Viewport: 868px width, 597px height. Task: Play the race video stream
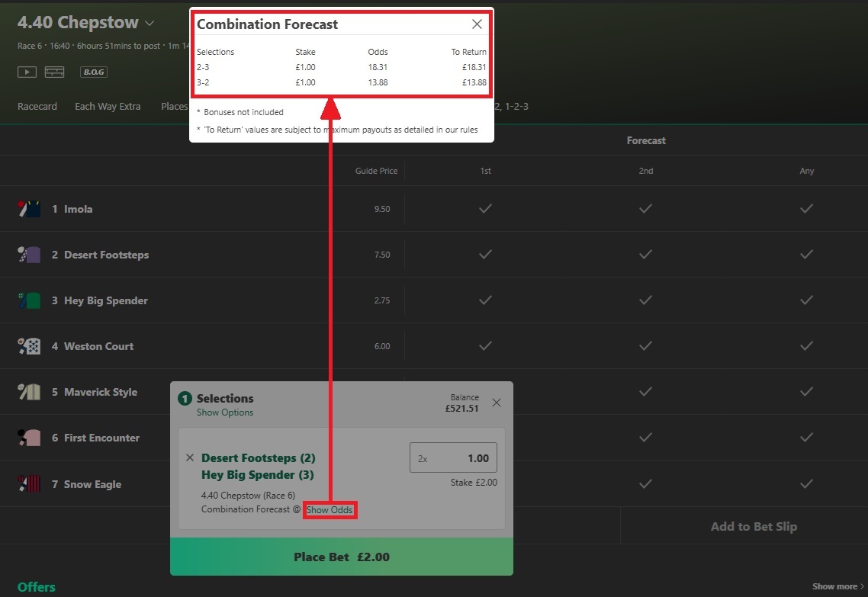click(27, 72)
